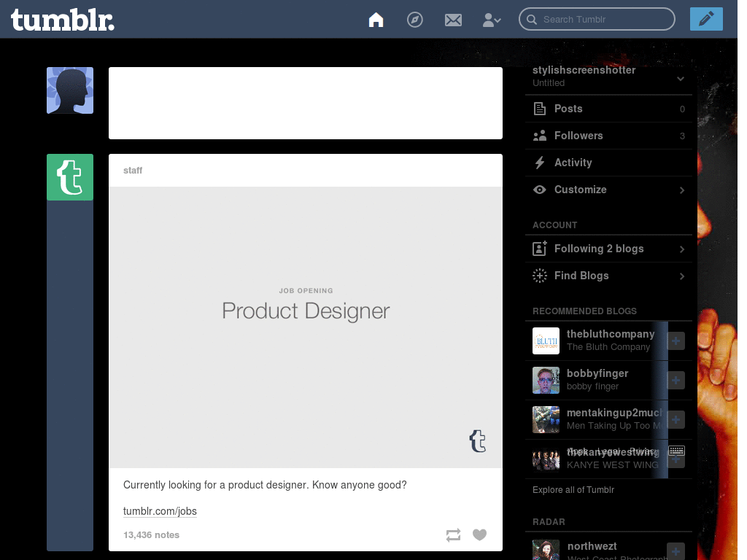This screenshot has width=747, height=560.
Task: Create a new post with pencil button
Action: (x=706, y=19)
